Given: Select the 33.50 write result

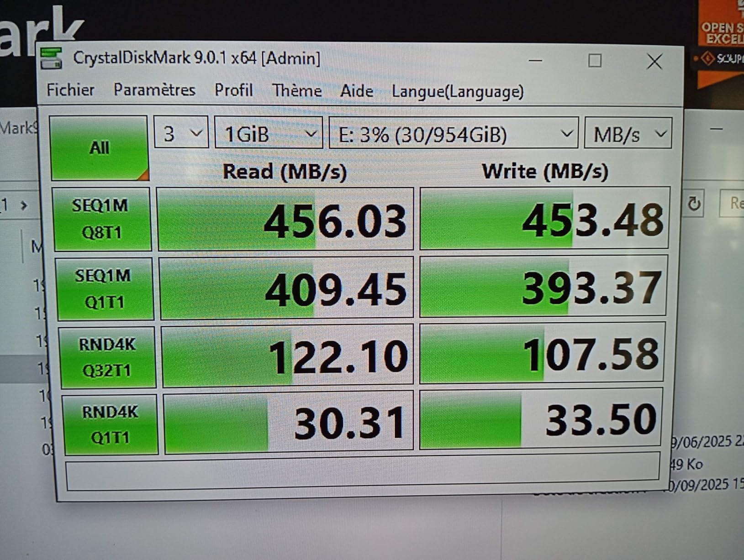Looking at the screenshot, I should [540, 419].
